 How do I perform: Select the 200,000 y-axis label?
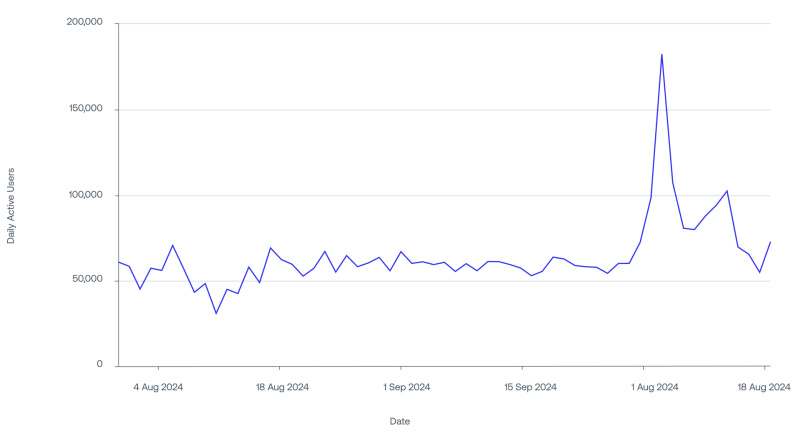85,22
